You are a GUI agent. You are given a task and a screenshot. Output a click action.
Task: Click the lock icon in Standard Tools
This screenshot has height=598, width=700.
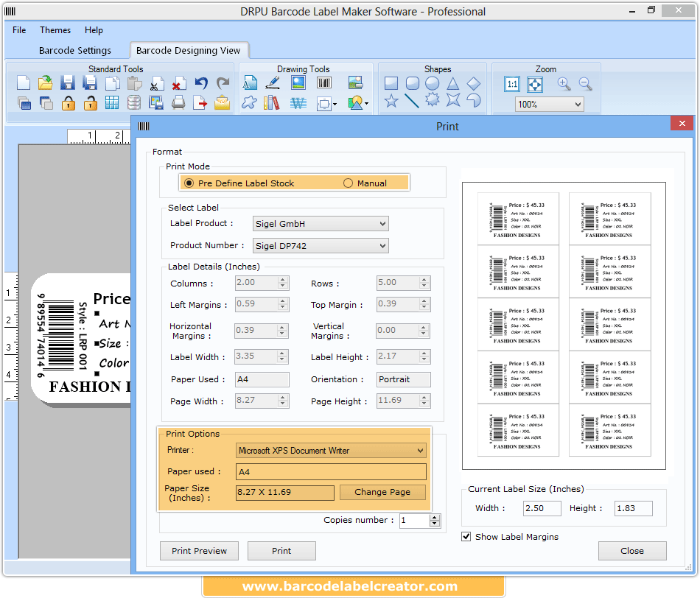click(69, 103)
